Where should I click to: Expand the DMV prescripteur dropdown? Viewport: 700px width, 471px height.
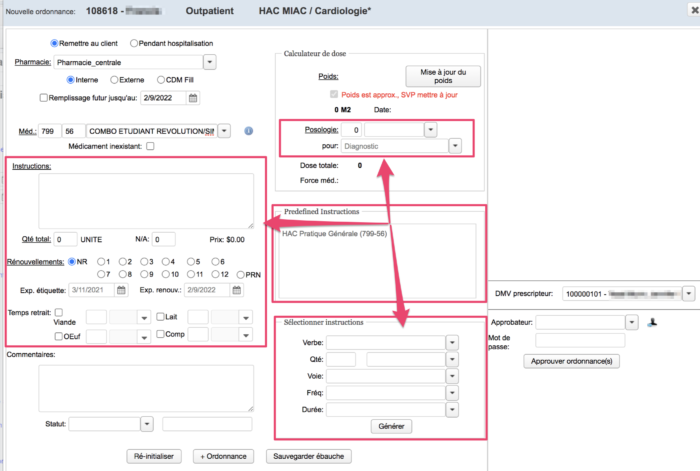[x=688, y=294]
